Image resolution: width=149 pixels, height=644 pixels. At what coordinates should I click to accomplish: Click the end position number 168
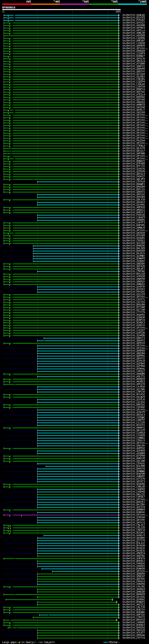(118, 11)
